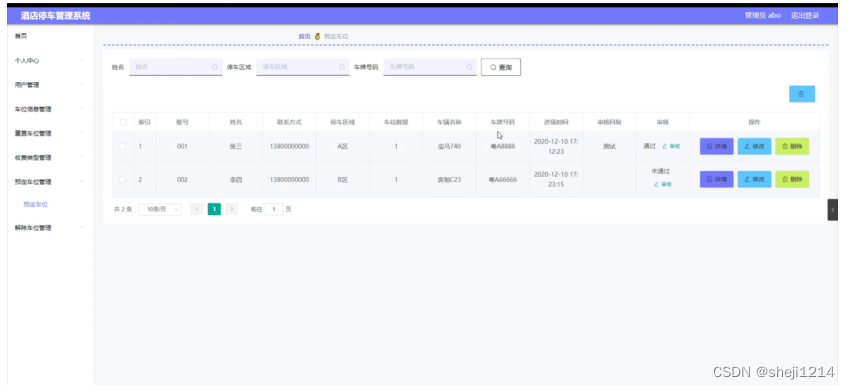Click the search icon in 姓名 field
The width and height of the screenshot is (850, 389).
[215, 67]
